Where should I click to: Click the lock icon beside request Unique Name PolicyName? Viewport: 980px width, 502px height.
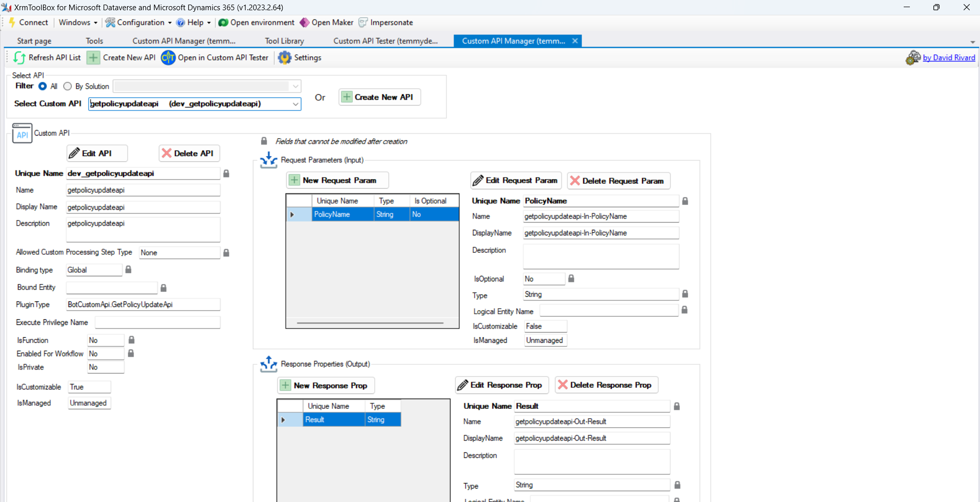click(x=685, y=201)
